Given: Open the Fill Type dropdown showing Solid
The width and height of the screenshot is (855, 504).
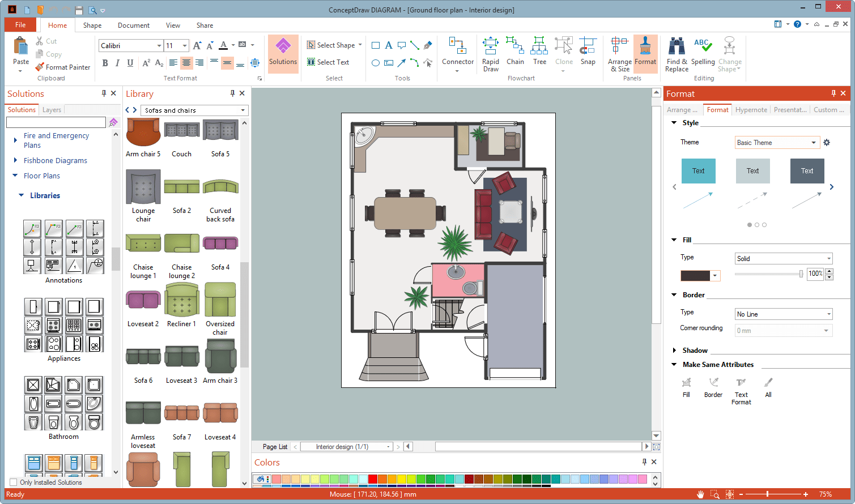Looking at the screenshot, I should tap(783, 258).
